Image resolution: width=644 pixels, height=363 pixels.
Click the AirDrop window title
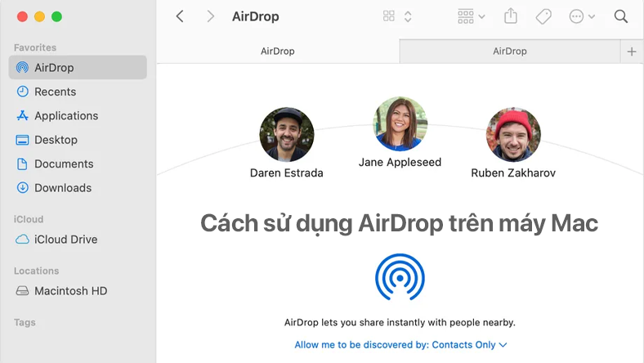[x=256, y=16]
